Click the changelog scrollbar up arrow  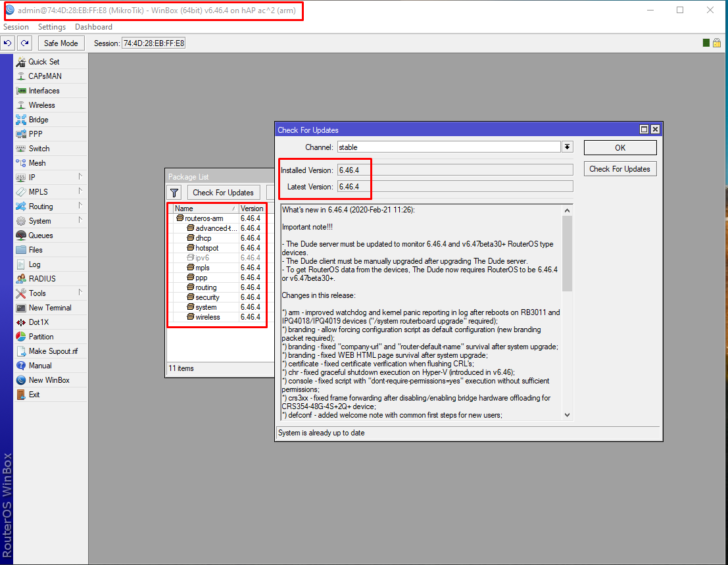[567, 210]
